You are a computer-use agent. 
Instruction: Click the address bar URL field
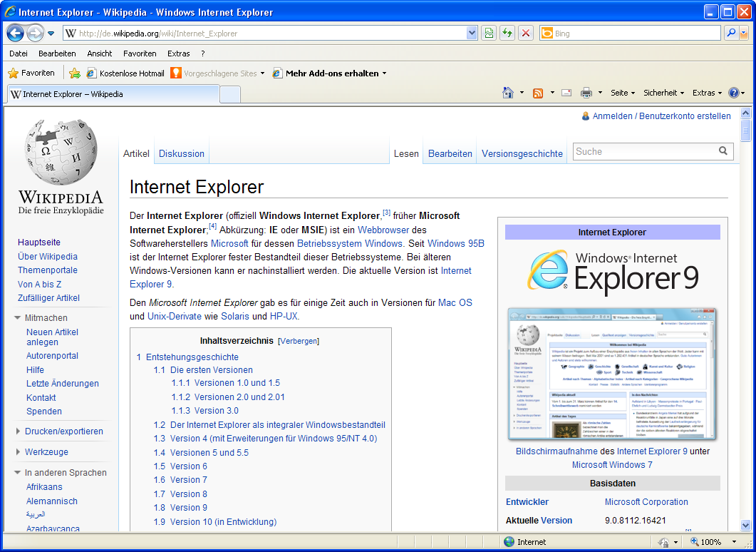pos(270,34)
